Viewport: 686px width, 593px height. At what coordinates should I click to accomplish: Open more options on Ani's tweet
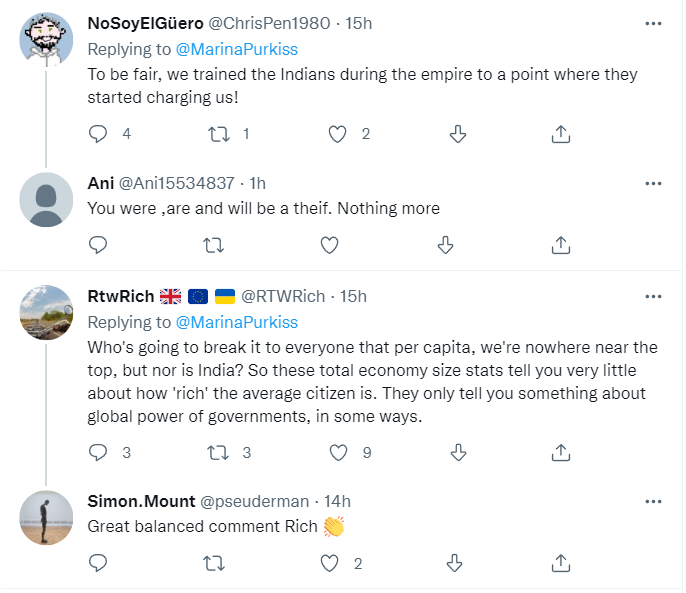coord(653,184)
